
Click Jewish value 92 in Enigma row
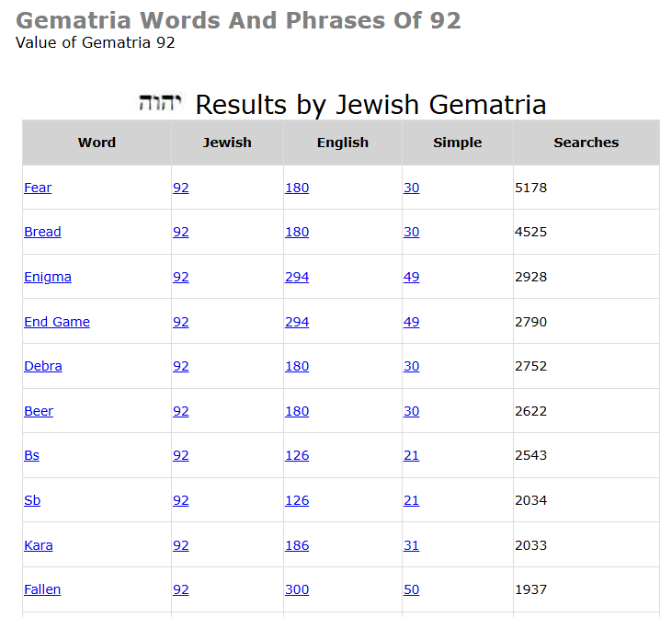click(181, 277)
